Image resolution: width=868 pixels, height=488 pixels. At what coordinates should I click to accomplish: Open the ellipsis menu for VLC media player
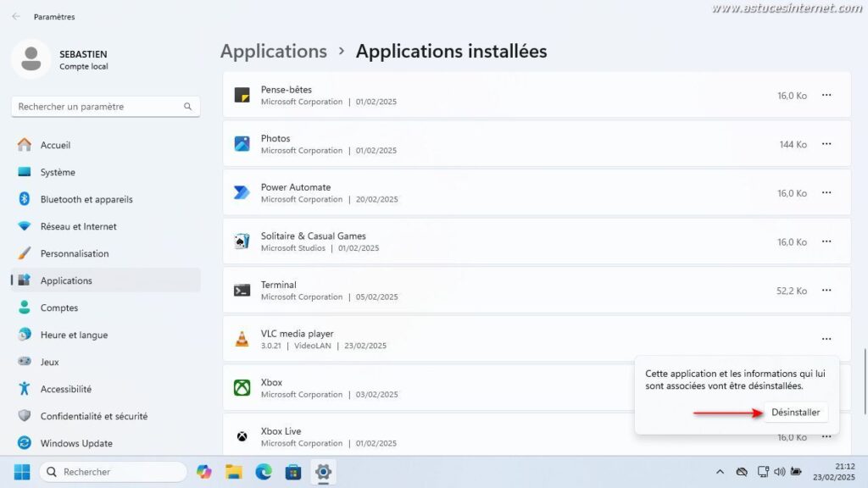click(x=826, y=338)
